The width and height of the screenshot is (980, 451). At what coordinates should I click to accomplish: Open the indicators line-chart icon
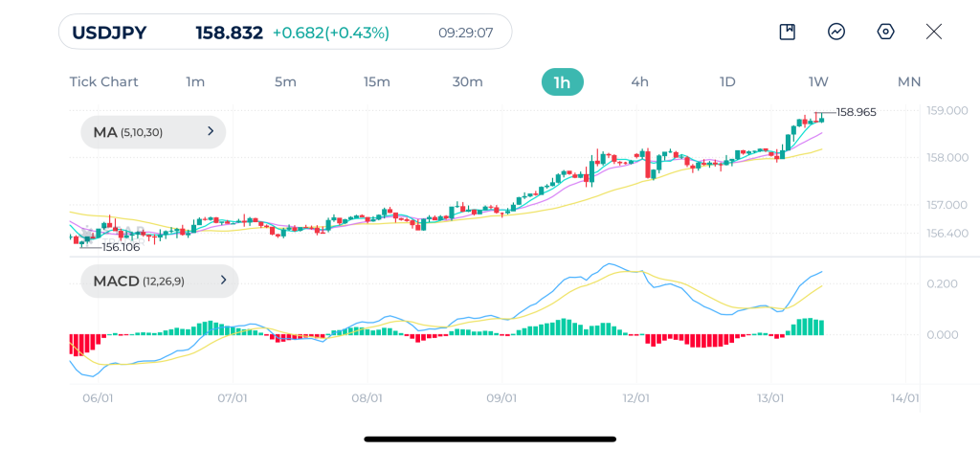point(836,32)
